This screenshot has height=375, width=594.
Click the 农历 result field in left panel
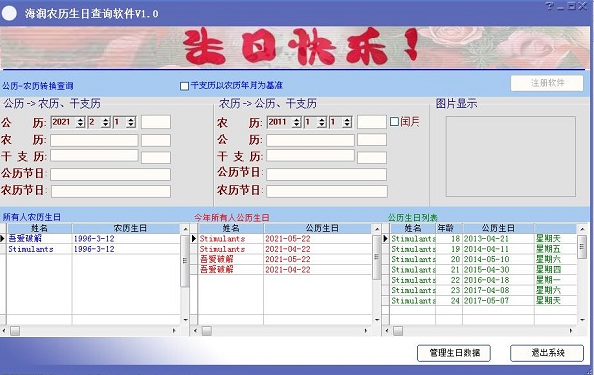(x=94, y=140)
